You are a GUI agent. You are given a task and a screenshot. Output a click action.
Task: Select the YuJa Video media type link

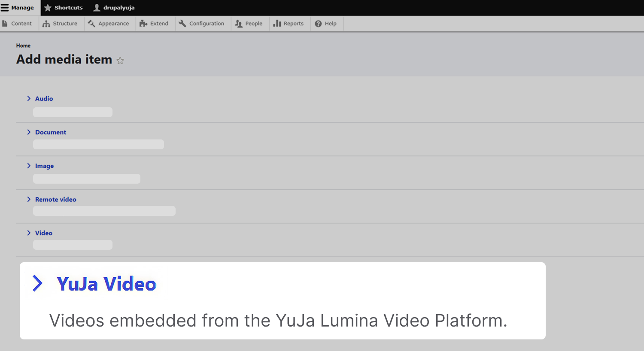[x=106, y=284]
